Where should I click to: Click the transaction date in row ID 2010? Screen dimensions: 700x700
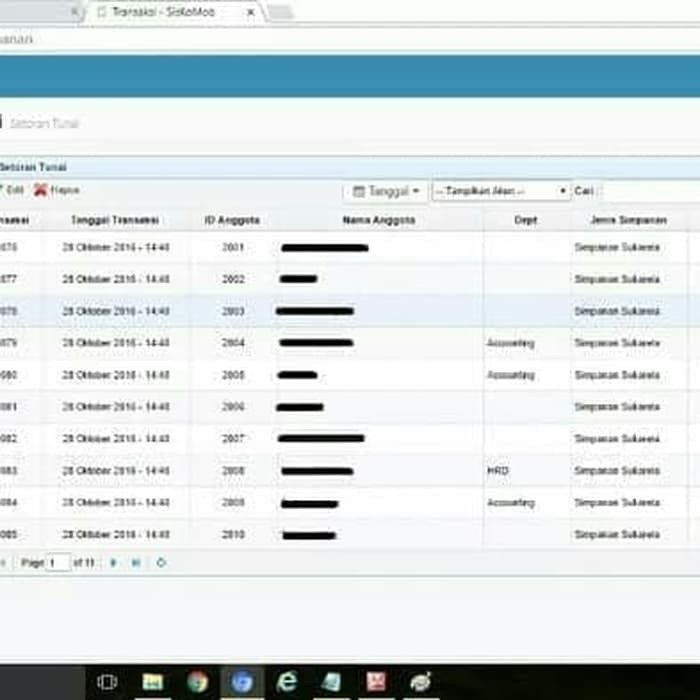(116, 534)
